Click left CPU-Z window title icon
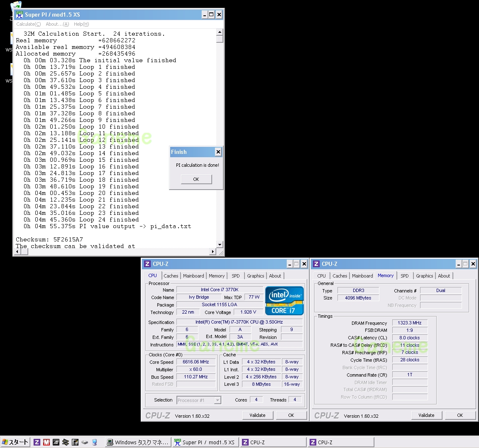 point(147,264)
